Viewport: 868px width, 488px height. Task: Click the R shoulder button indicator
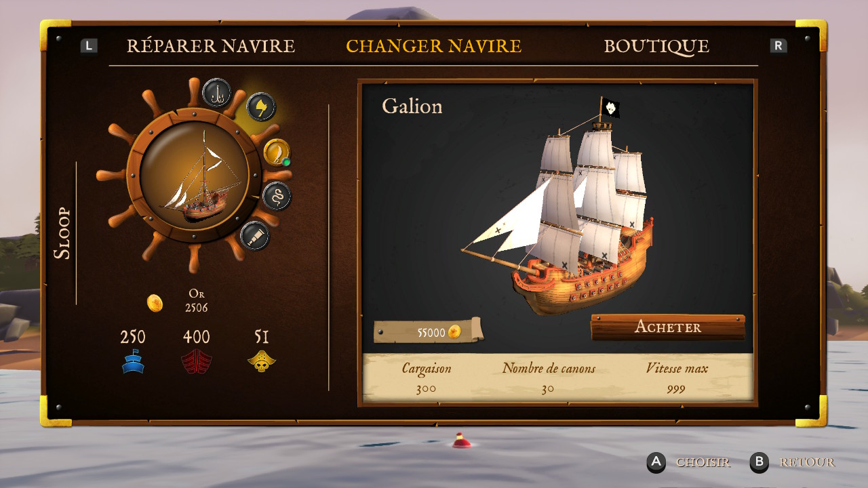(x=778, y=46)
